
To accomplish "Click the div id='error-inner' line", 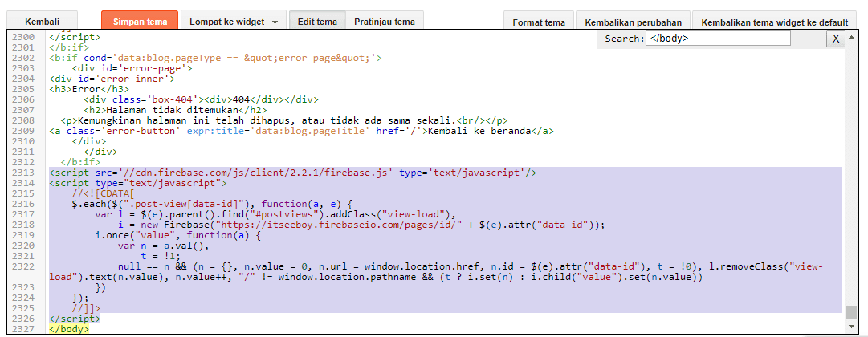I will coord(112,79).
